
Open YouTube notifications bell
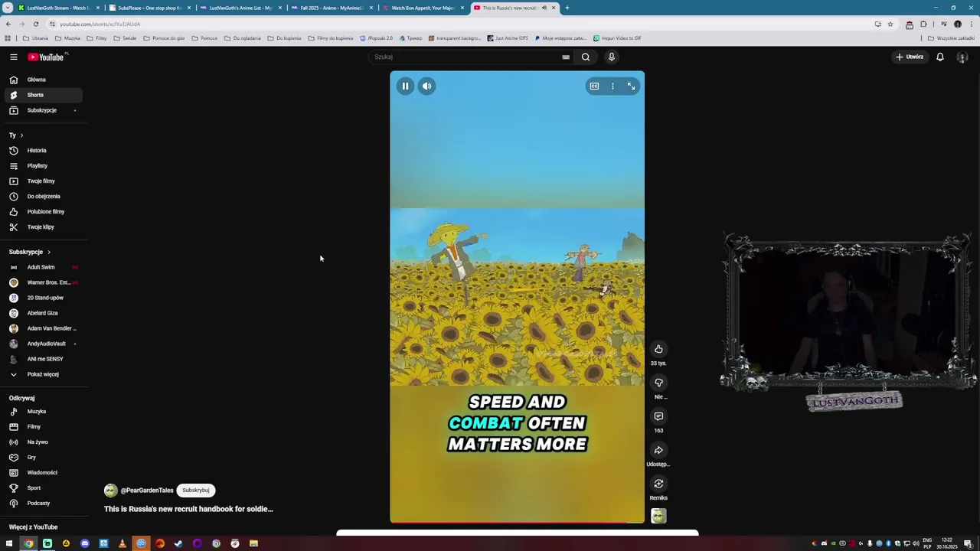point(940,57)
